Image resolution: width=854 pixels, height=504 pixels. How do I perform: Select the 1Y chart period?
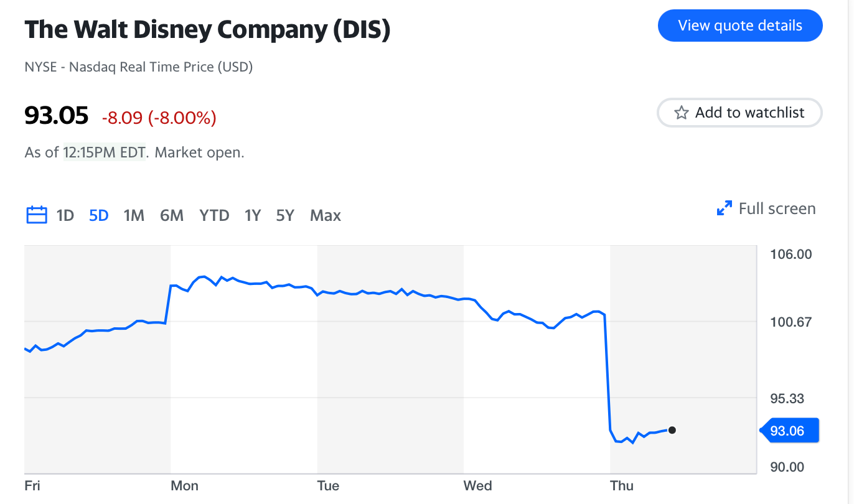pyautogui.click(x=252, y=215)
